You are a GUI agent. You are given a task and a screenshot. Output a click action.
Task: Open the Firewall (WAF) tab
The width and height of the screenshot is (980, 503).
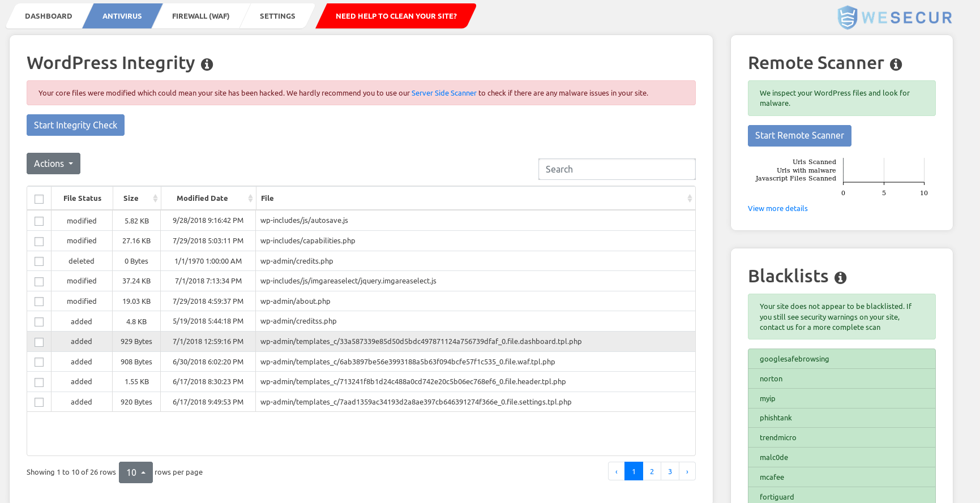pos(200,16)
